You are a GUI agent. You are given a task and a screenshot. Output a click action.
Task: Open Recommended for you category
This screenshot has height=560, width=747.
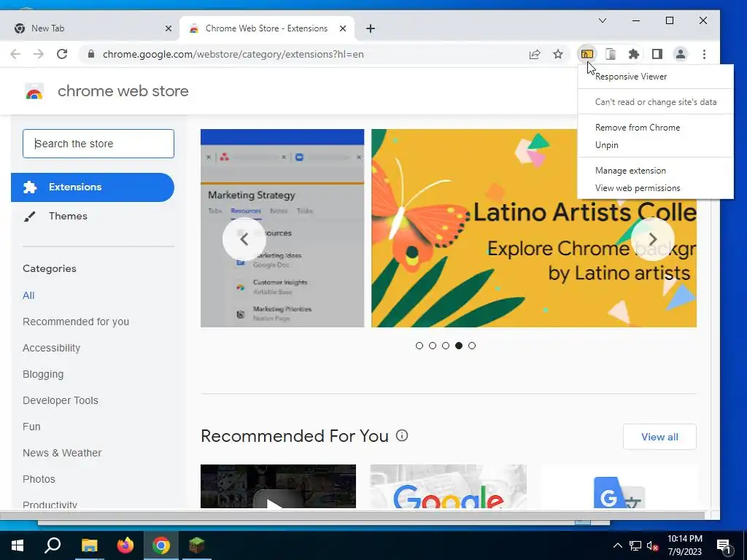click(x=76, y=322)
